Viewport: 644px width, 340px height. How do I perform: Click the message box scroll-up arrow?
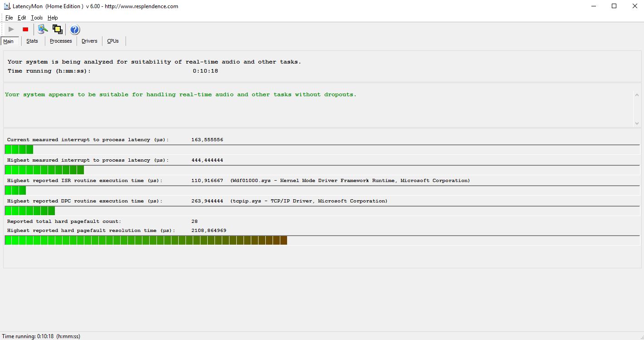pos(636,94)
